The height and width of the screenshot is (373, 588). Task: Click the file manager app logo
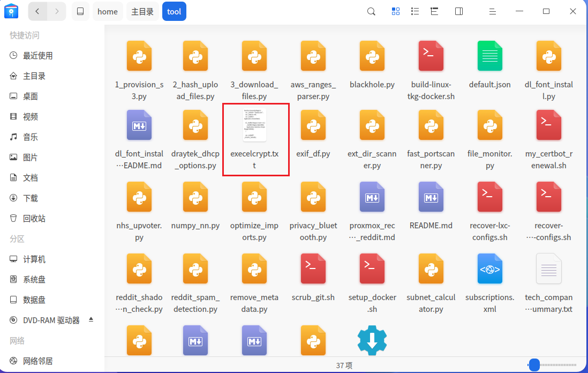11,11
